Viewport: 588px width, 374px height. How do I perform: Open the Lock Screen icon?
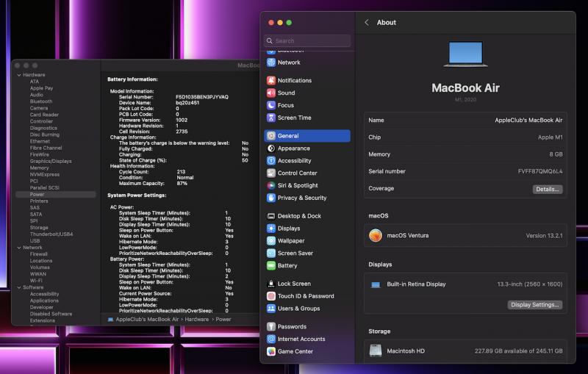271,284
